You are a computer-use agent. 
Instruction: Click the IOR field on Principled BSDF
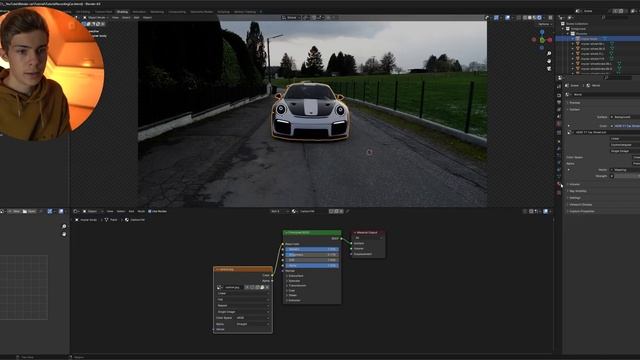(312, 260)
